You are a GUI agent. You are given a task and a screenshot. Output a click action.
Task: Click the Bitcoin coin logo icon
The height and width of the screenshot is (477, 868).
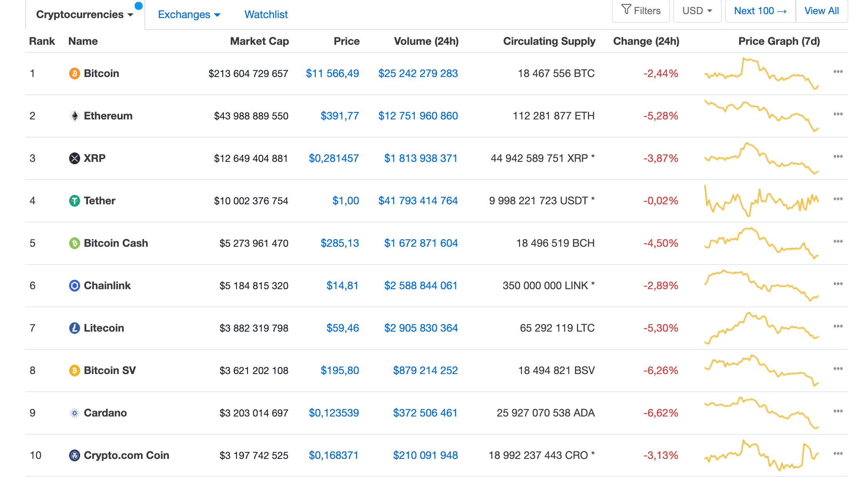74,73
